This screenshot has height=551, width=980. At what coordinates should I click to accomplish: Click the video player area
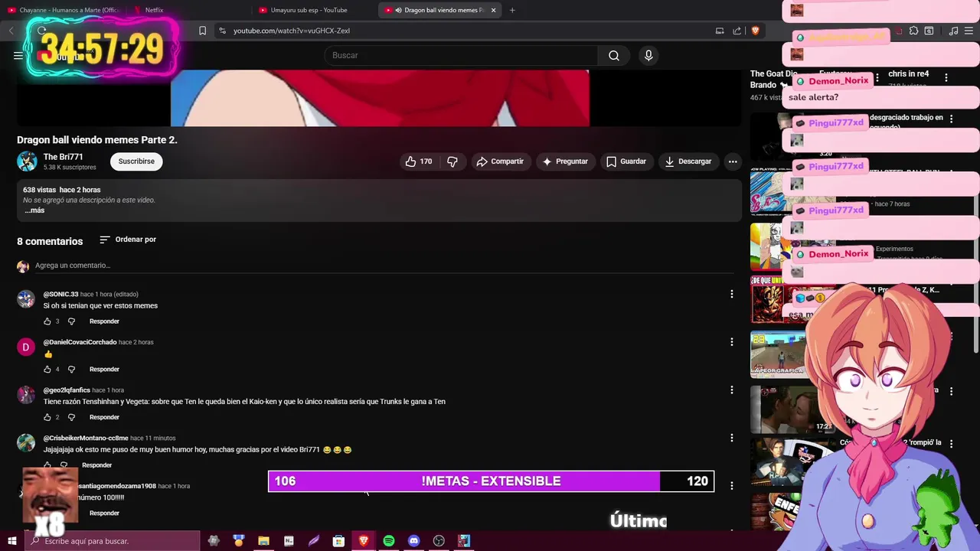tap(380, 98)
